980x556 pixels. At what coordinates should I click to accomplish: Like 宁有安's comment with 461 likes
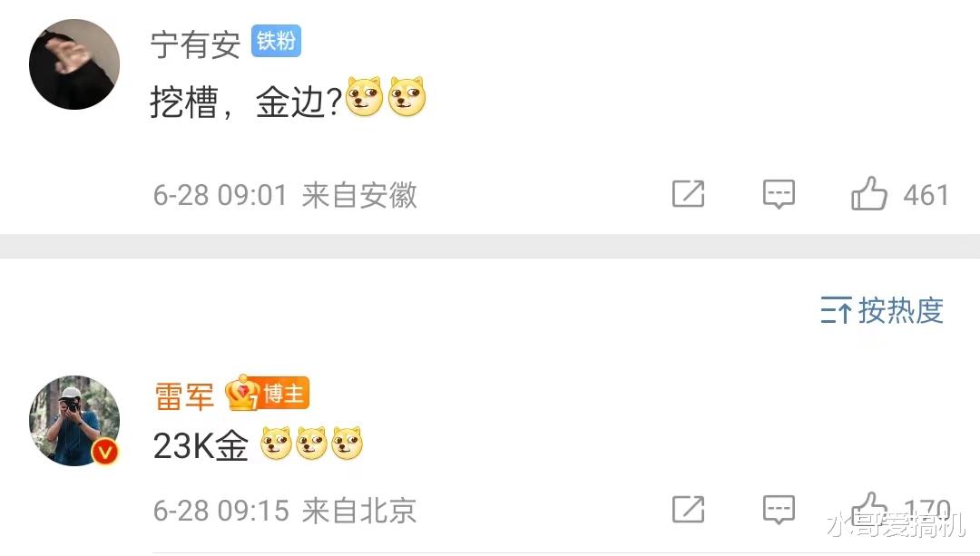coord(868,193)
